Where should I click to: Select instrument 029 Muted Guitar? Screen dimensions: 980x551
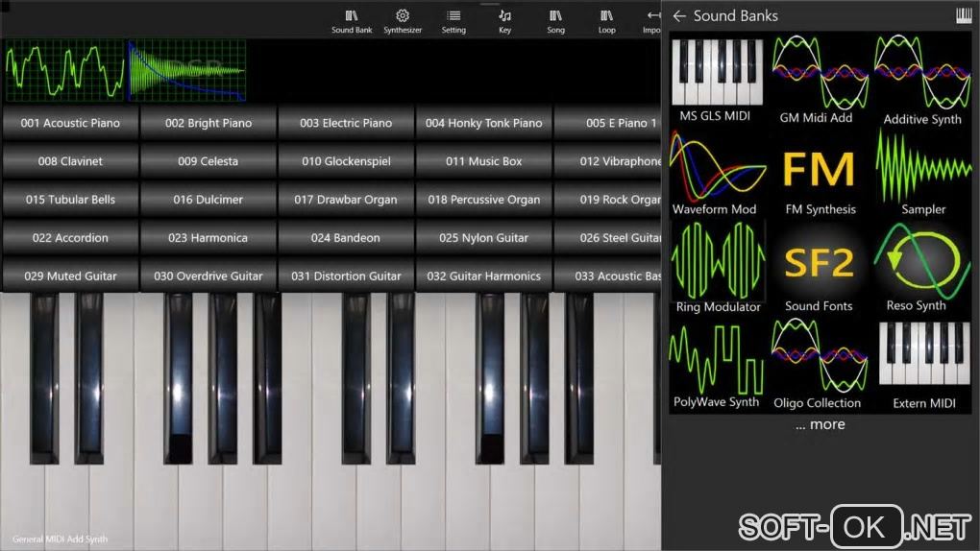click(x=70, y=275)
